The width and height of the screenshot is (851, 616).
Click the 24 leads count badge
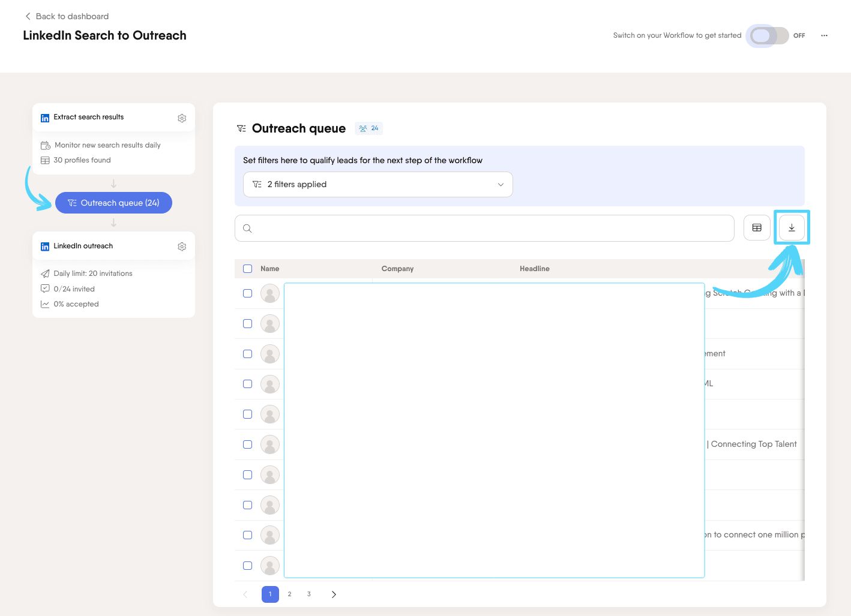pyautogui.click(x=369, y=128)
